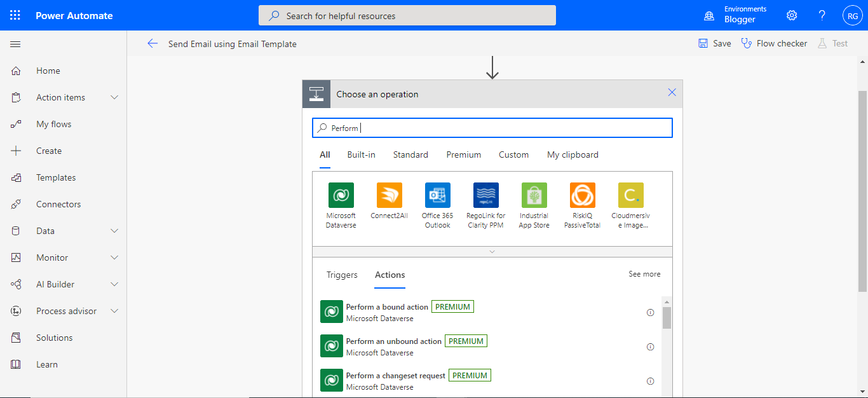The image size is (868, 398).
Task: Click the Process advisor icon
Action: coord(16,311)
